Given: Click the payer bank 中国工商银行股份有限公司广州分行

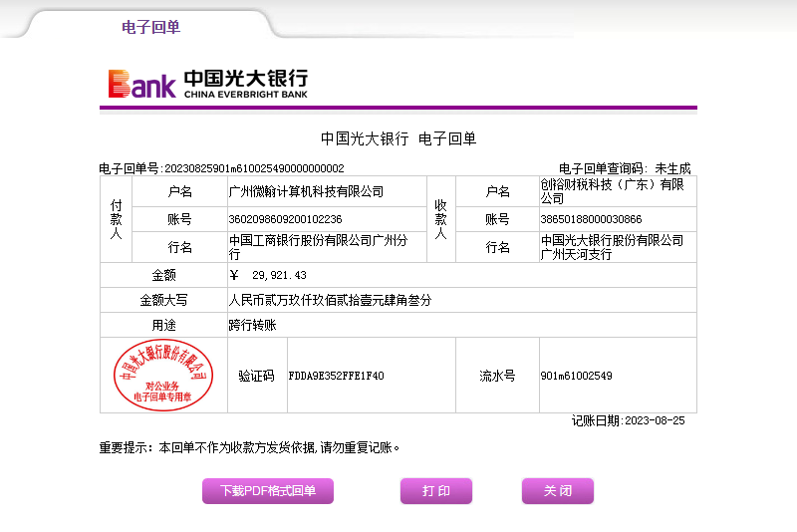Looking at the screenshot, I should [x=318, y=247].
